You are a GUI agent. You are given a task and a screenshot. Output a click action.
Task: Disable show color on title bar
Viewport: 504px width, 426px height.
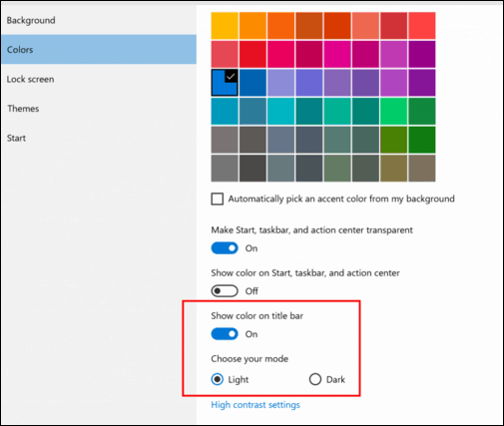(x=225, y=334)
